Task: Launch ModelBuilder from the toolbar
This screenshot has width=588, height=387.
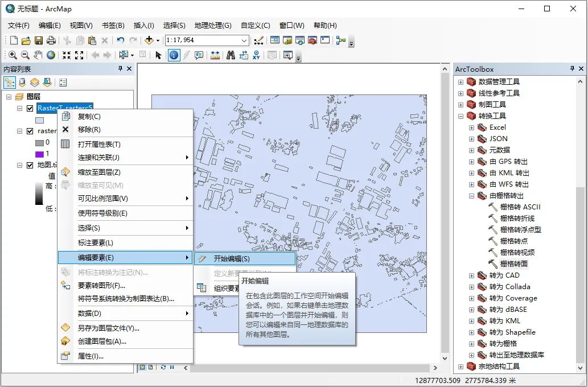Action: [x=341, y=40]
